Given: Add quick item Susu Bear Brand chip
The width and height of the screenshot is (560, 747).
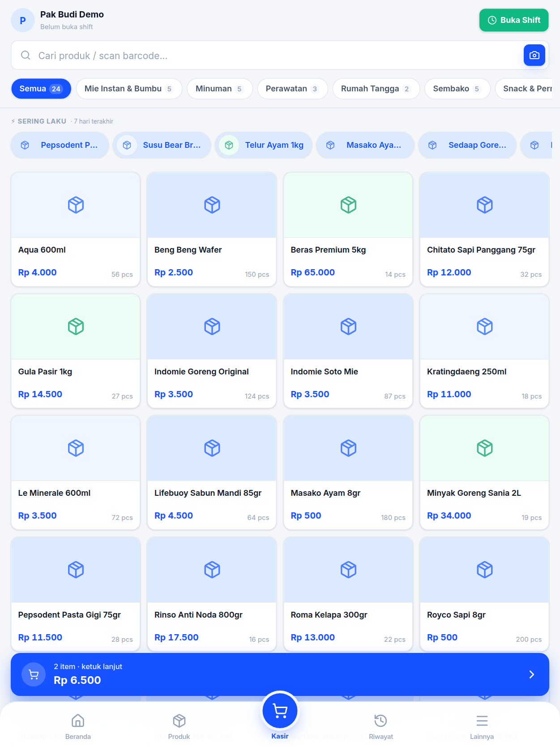Looking at the screenshot, I should pos(162,145).
